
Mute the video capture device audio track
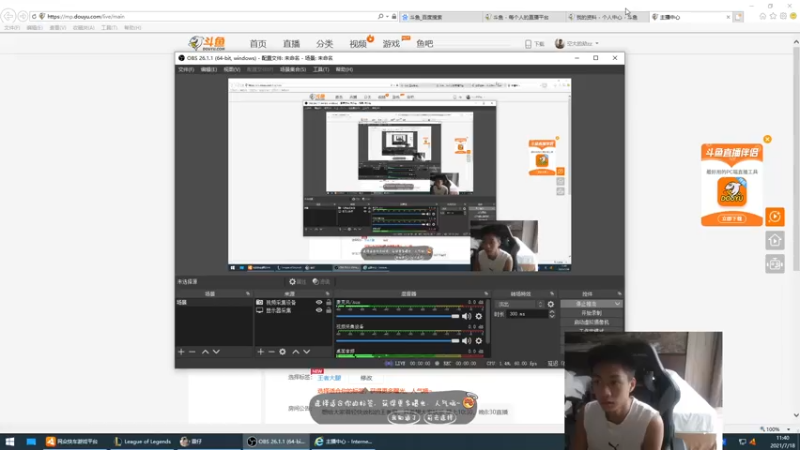tap(466, 341)
